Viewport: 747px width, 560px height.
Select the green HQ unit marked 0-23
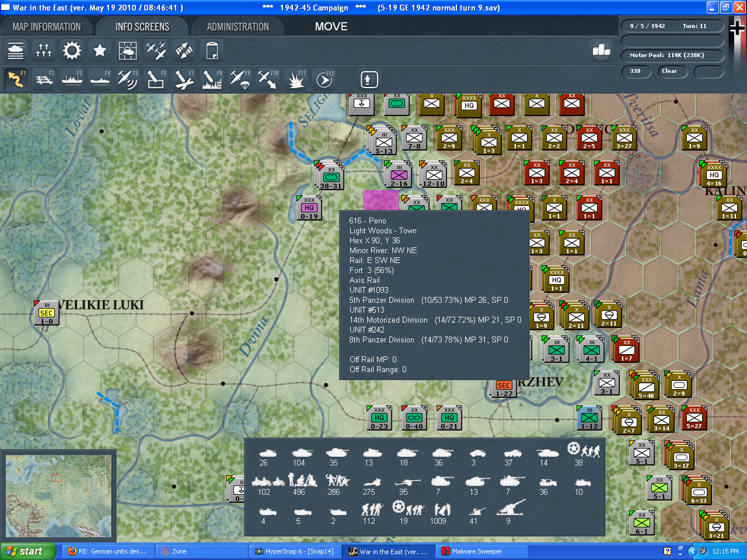click(x=379, y=418)
